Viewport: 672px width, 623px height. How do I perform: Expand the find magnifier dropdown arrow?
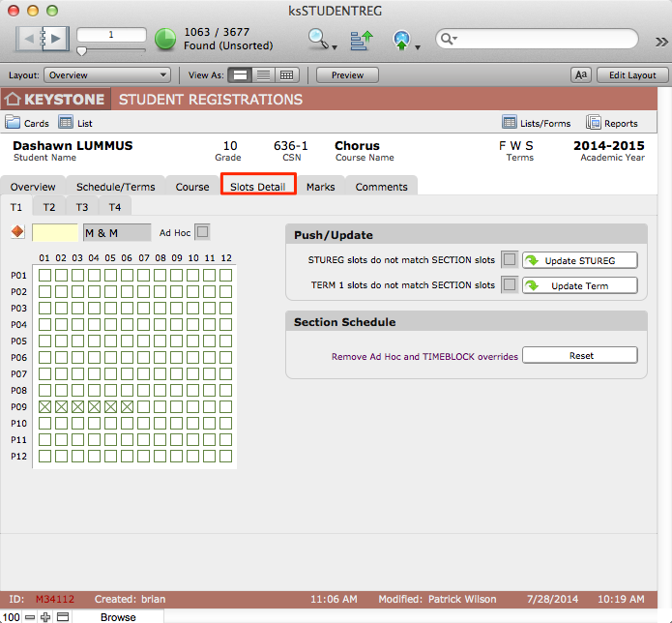click(335, 46)
